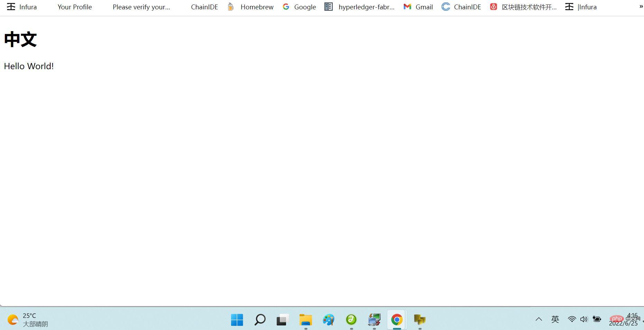Open the first Infura bookmark
644x330 pixels.
tap(22, 7)
